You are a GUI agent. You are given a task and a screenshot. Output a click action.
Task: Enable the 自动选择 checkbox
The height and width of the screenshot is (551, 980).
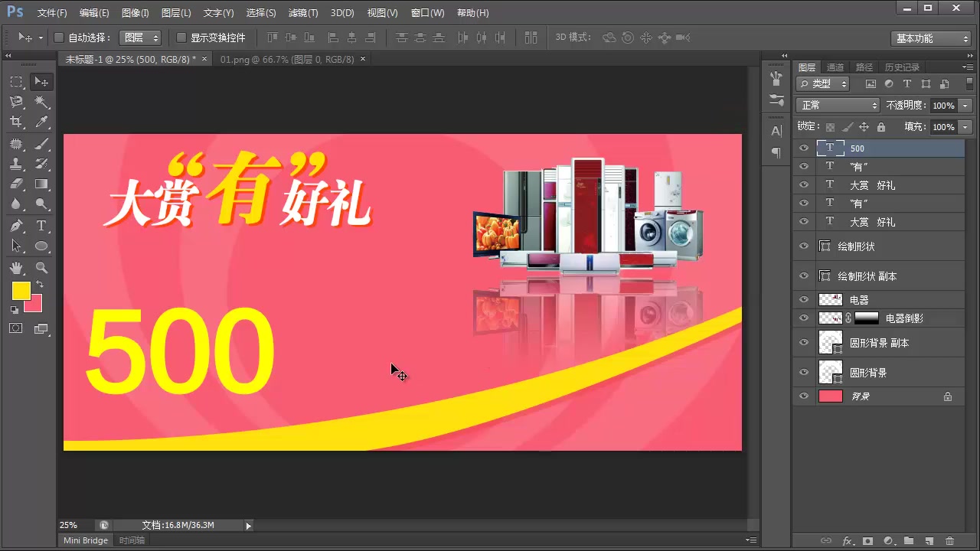click(58, 37)
